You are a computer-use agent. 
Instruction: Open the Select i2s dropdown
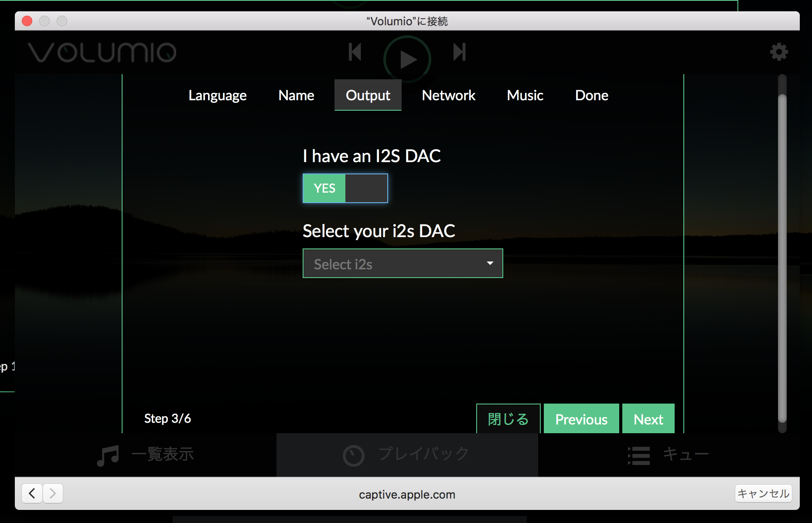[402, 264]
